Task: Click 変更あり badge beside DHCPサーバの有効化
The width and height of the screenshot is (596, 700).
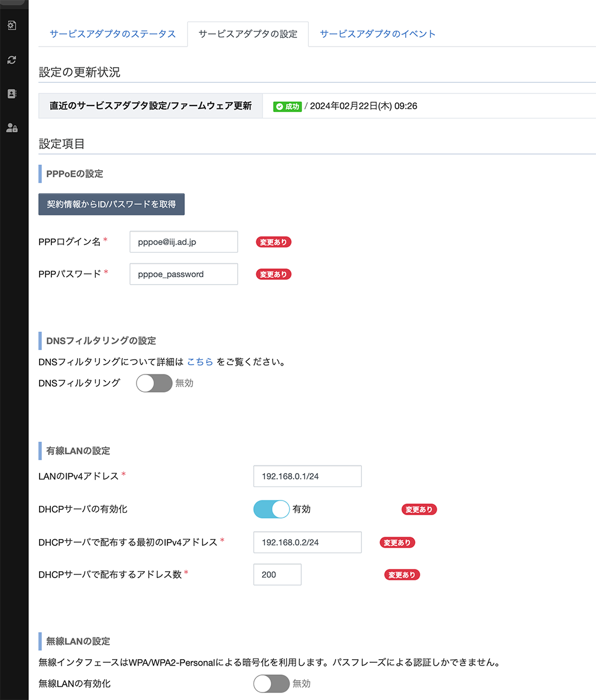Action: (419, 509)
